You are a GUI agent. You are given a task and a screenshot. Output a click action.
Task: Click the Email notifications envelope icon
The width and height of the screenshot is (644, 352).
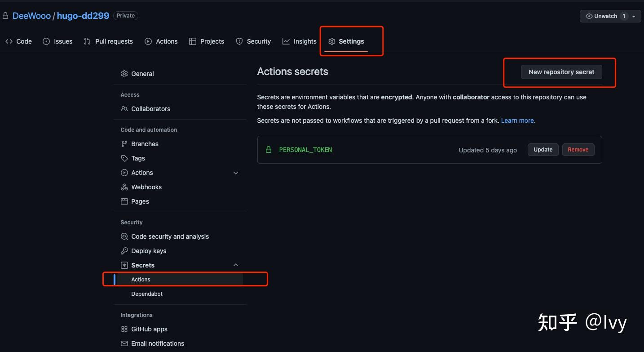(124, 343)
